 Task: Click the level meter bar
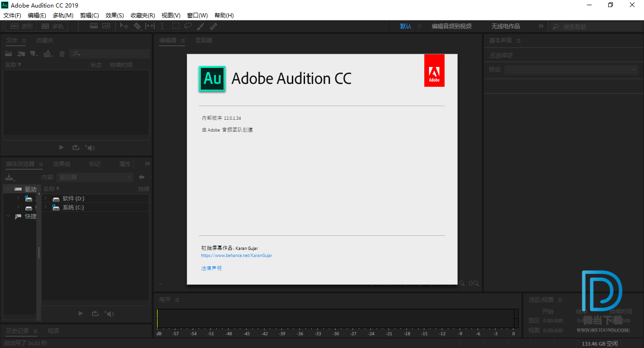click(338, 318)
